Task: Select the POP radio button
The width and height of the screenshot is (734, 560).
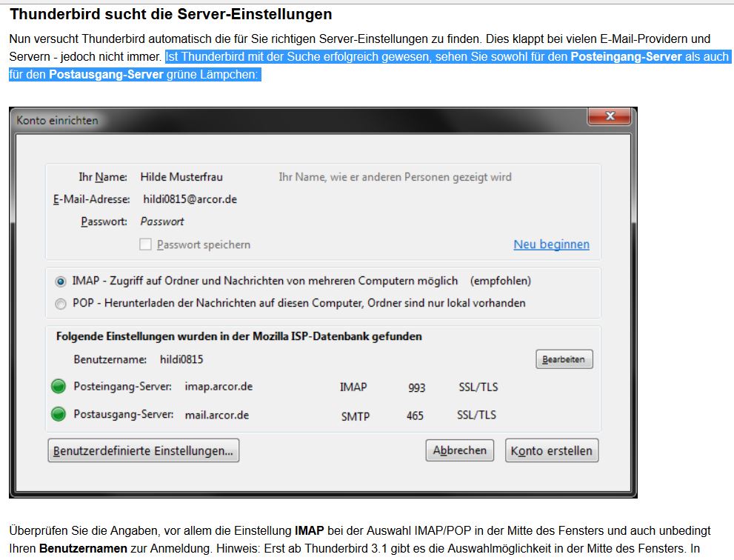Action: pyautogui.click(x=61, y=304)
